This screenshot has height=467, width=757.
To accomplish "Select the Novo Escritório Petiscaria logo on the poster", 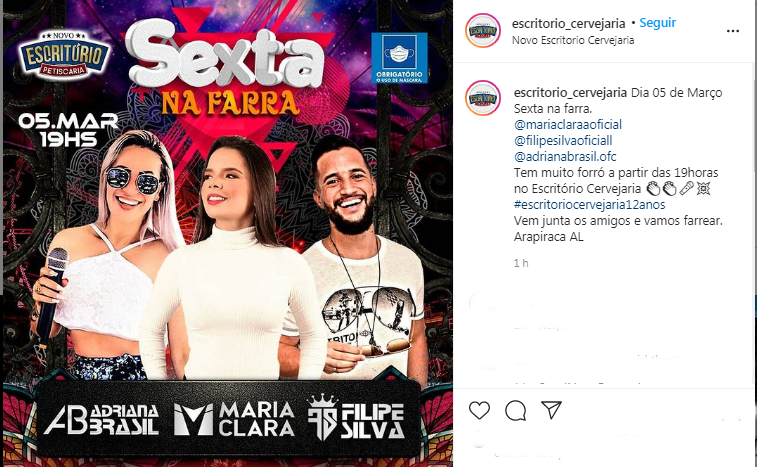I will (64, 54).
